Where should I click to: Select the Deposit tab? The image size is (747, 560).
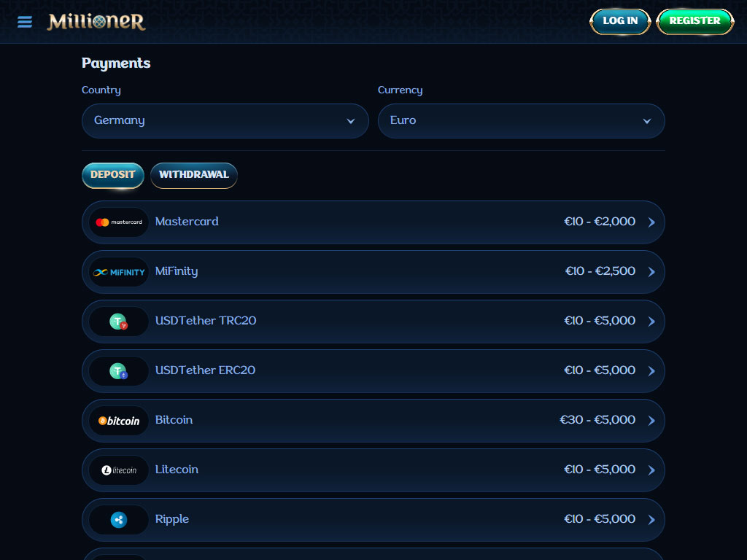(x=112, y=175)
